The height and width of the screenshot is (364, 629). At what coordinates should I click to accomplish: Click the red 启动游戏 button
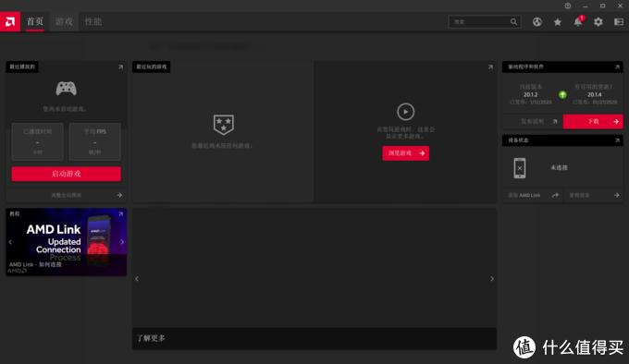click(67, 174)
